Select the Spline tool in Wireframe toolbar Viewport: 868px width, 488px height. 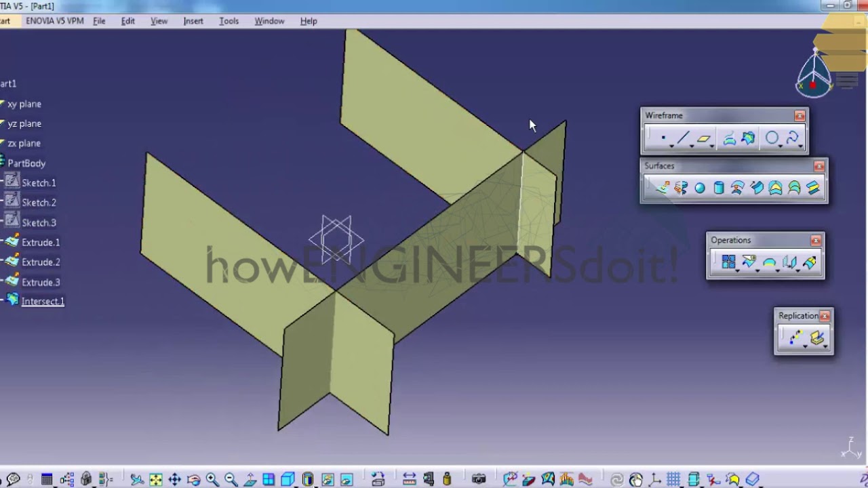point(792,139)
